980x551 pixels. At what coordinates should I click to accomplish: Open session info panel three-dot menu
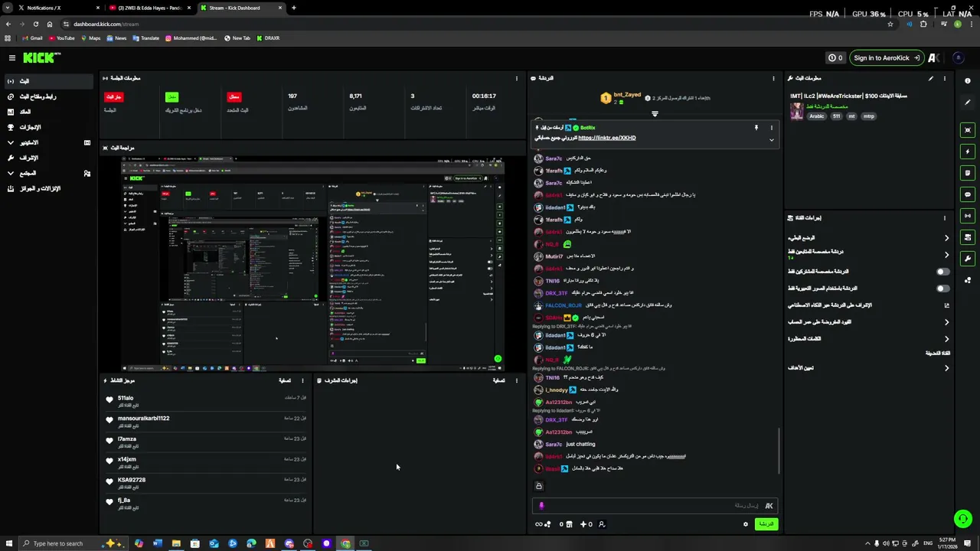517,78
